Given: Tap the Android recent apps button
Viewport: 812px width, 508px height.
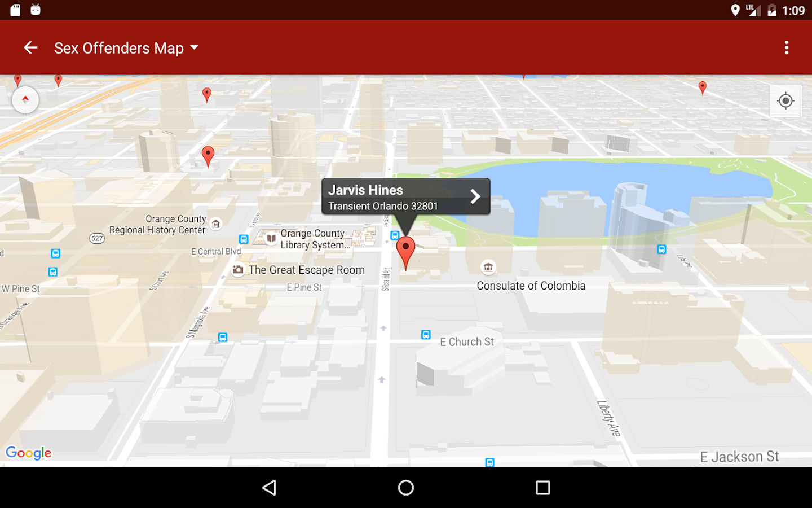Looking at the screenshot, I should point(543,488).
